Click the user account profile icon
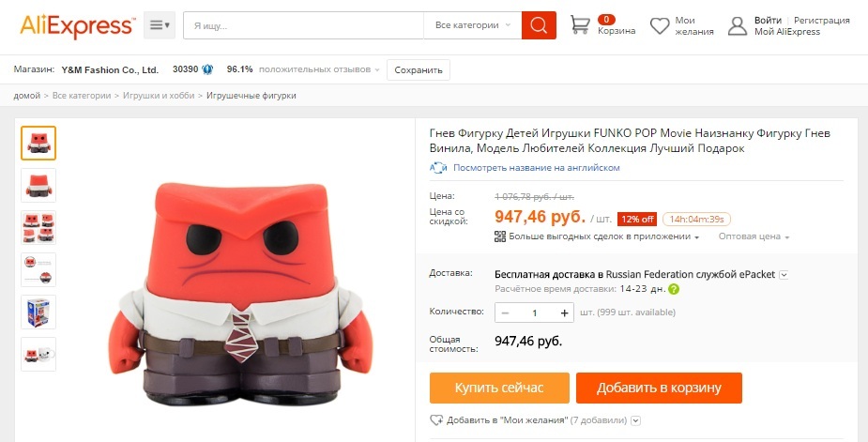This screenshot has height=442, width=868. click(x=738, y=25)
